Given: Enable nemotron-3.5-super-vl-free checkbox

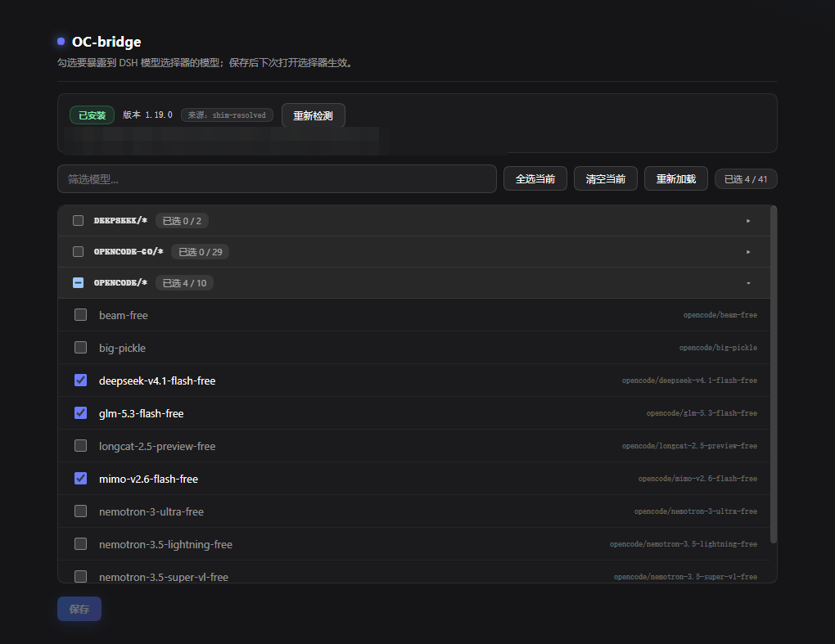Looking at the screenshot, I should (x=80, y=576).
